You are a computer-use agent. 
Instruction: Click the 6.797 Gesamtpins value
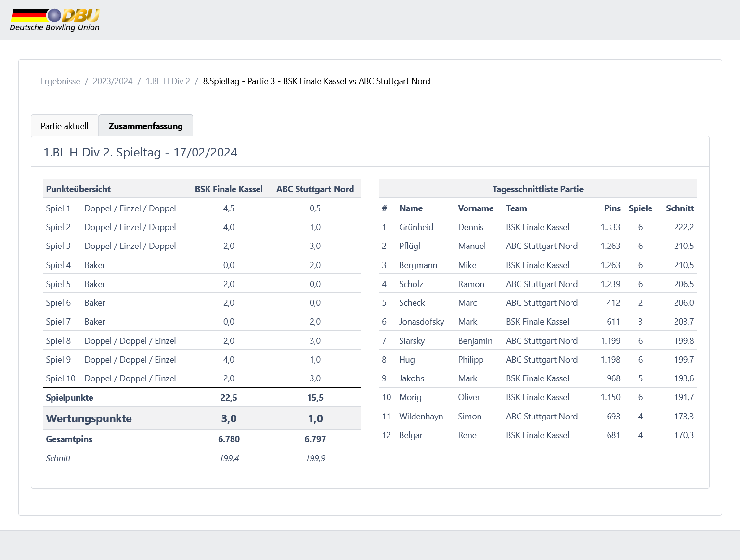(315, 439)
